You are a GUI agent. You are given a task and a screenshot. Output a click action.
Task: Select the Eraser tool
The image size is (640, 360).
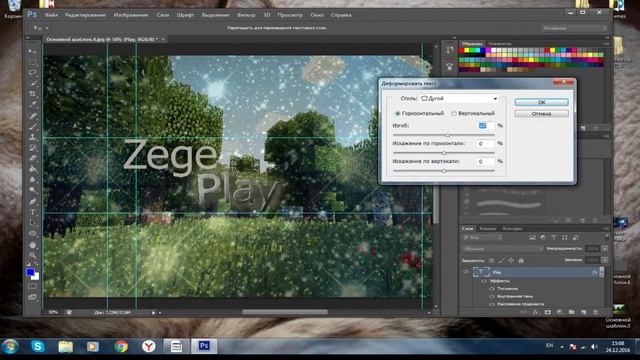pyautogui.click(x=32, y=158)
